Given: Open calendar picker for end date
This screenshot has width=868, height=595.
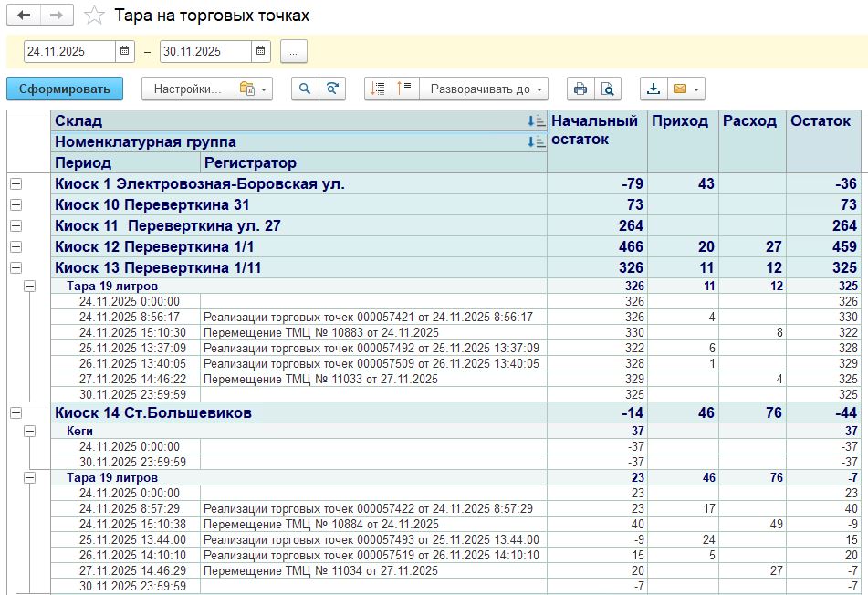Looking at the screenshot, I should click(x=261, y=51).
